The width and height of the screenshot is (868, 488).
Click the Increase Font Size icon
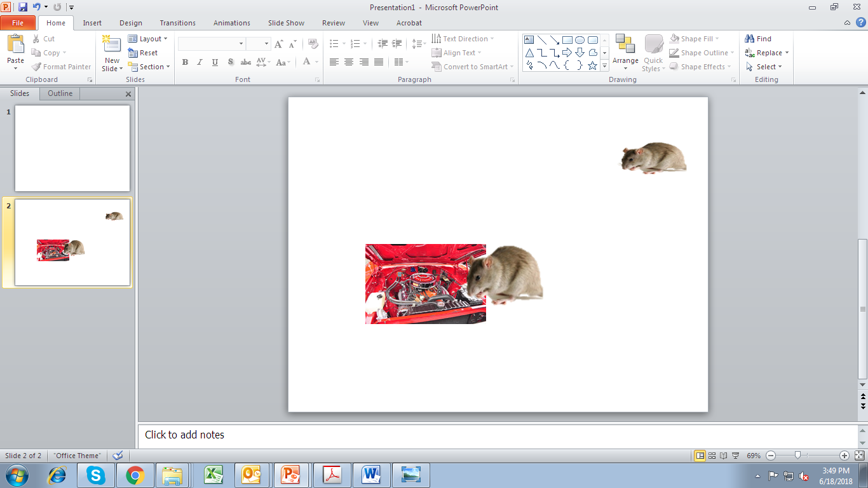(278, 43)
